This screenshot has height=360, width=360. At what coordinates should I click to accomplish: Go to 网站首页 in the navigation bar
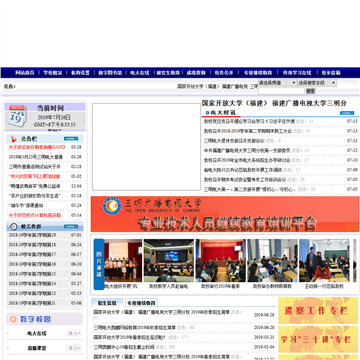25,73
